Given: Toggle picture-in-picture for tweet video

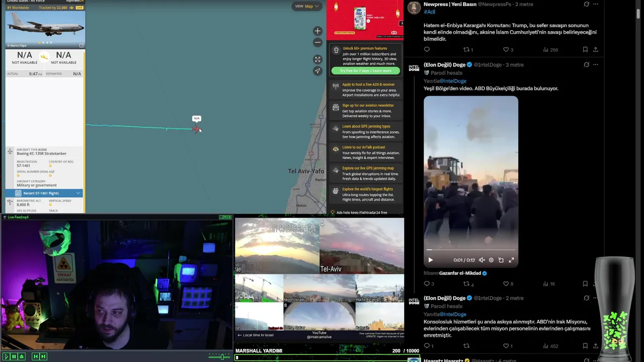Looking at the screenshot, I should (x=501, y=260).
